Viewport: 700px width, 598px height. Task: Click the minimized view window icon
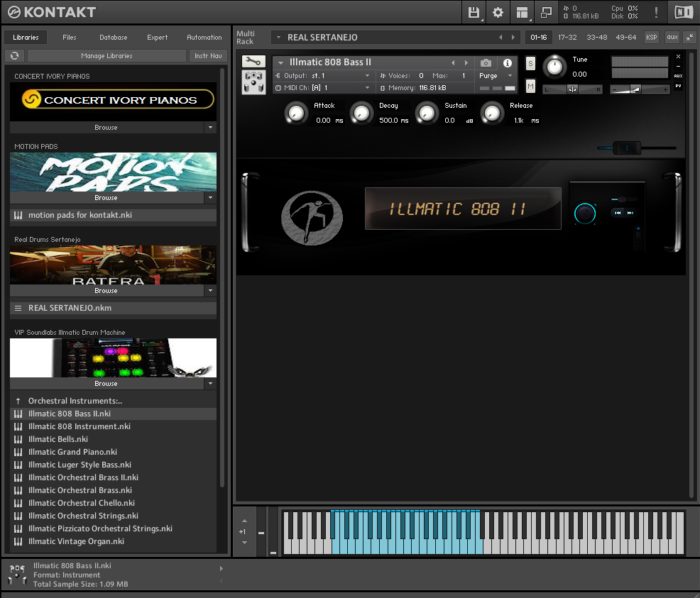546,13
